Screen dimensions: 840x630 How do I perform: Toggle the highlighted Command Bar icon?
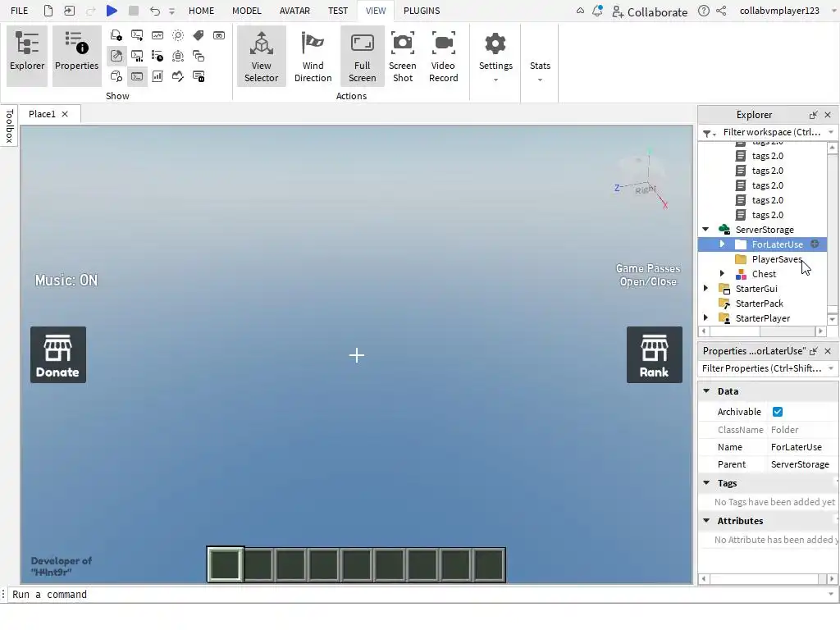137,76
